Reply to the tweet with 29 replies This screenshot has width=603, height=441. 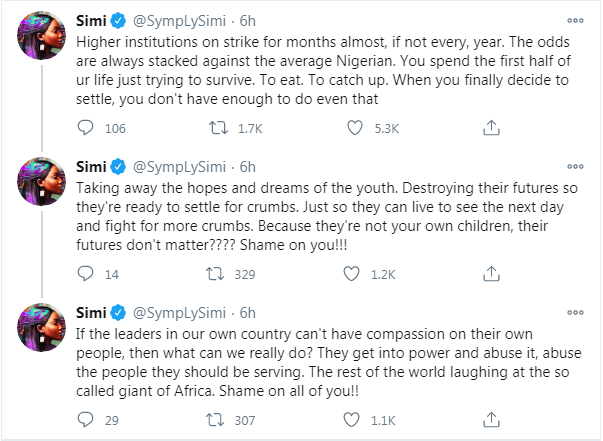[x=86, y=418]
